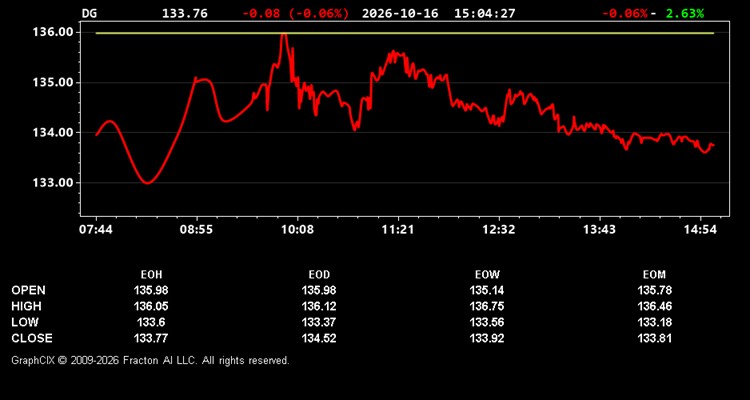Click the 14:54 time axis label
The image size is (750, 400).
click(700, 230)
